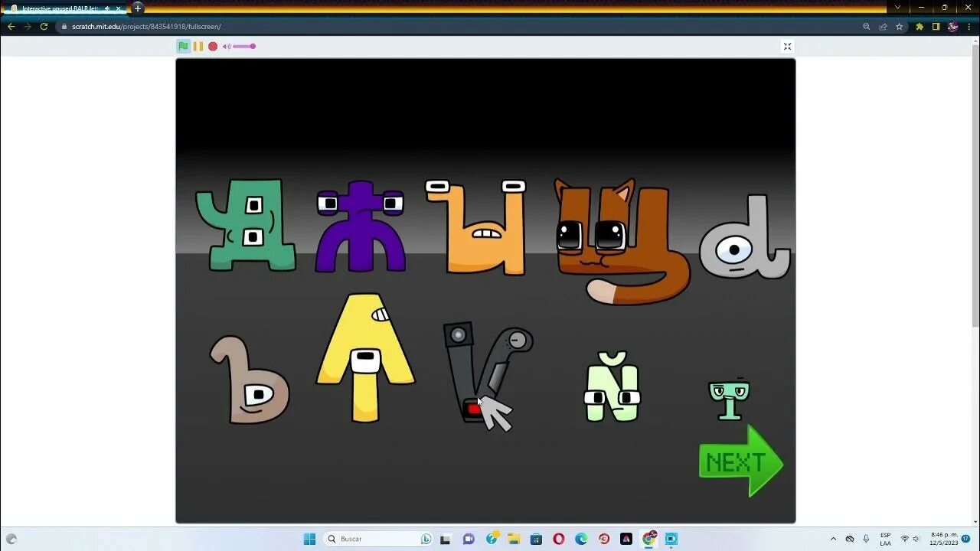
Task: Toggle the browser side panel
Action: [936, 27]
